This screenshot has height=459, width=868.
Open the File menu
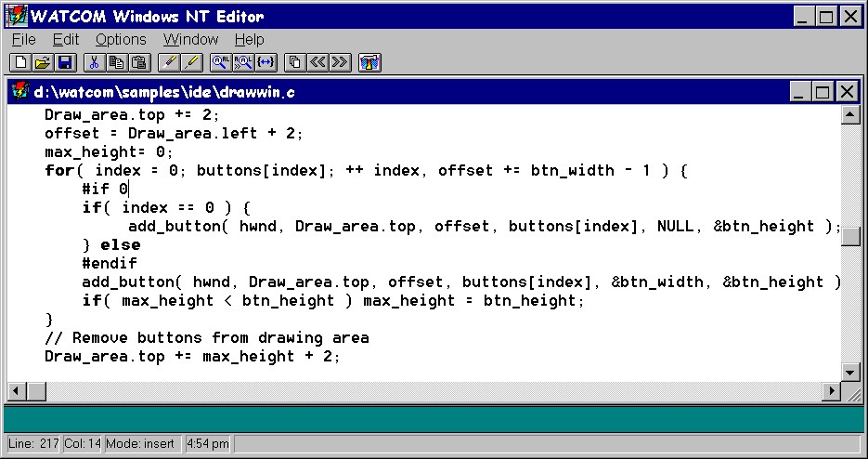24,40
